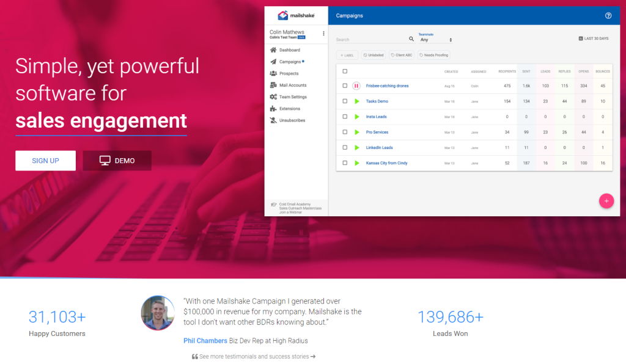This screenshot has width=626, height=364.
Task: Filter by the Client ABC label
Action: (x=402, y=55)
